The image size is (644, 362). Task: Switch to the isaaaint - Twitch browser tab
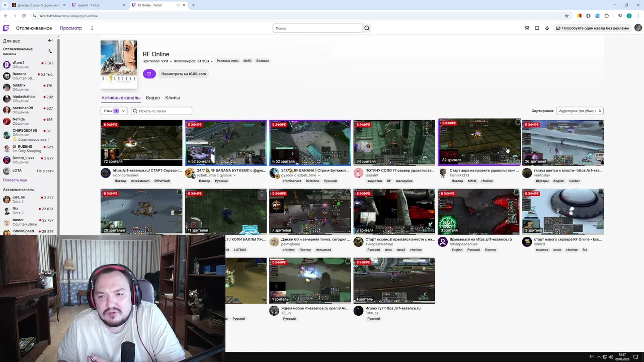pos(99,5)
